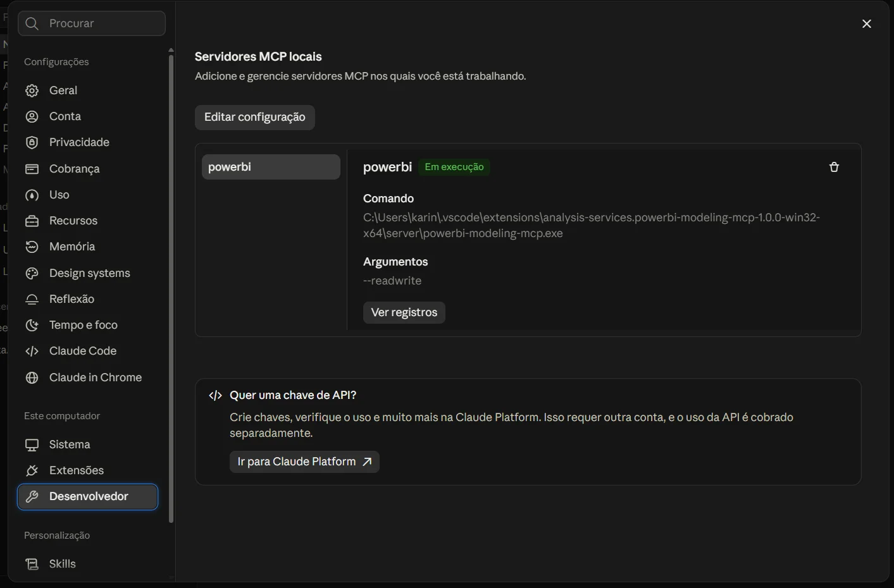Click the globe icon beside Claude in Chrome

pyautogui.click(x=32, y=377)
